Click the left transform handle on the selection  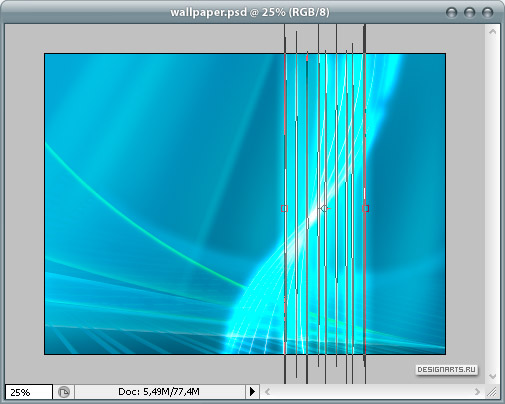284,209
